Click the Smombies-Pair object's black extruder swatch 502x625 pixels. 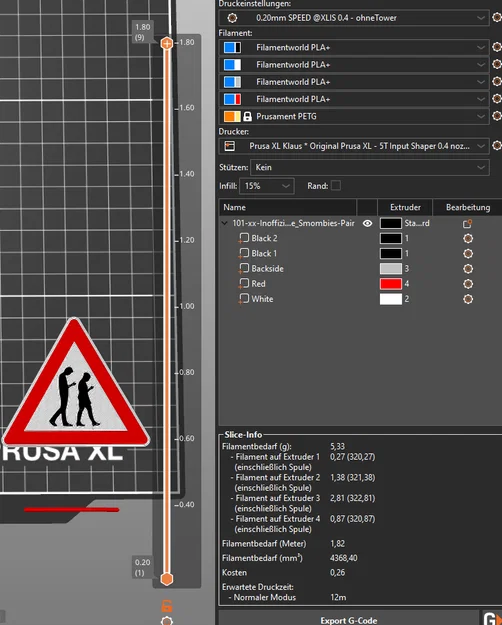(391, 223)
